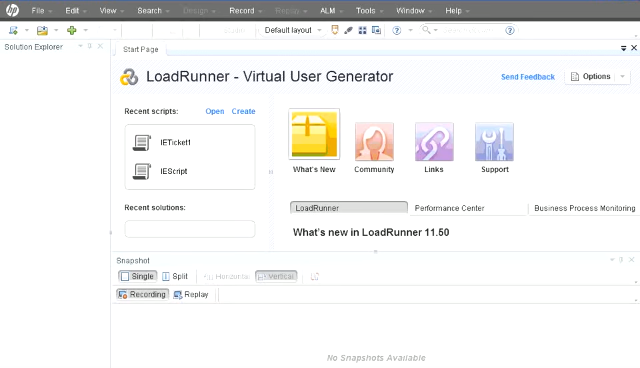The image size is (640, 368).
Task: Open the View menu
Action: pyautogui.click(x=111, y=11)
